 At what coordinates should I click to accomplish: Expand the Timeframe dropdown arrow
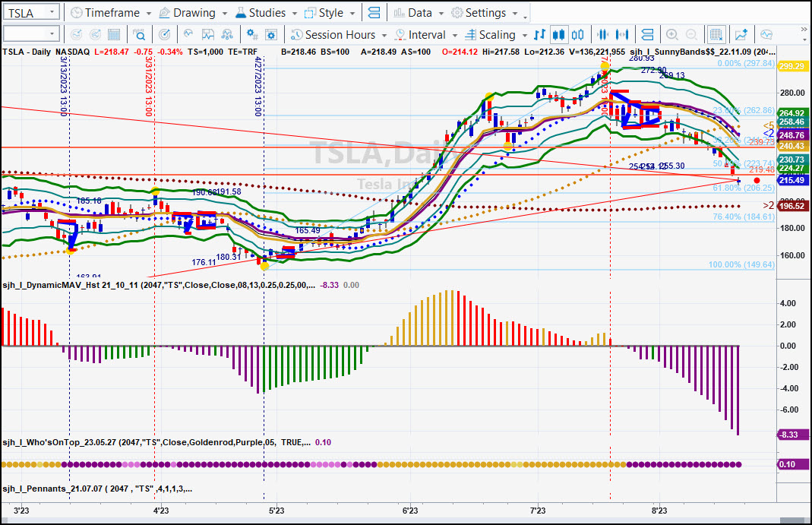pos(149,14)
